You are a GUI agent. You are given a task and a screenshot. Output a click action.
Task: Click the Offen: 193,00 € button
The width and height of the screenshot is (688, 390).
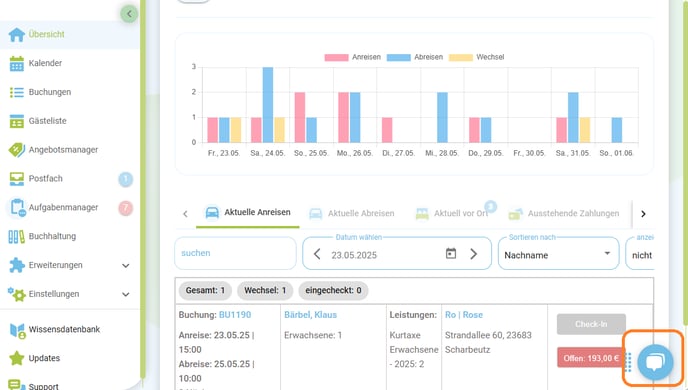[591, 358]
